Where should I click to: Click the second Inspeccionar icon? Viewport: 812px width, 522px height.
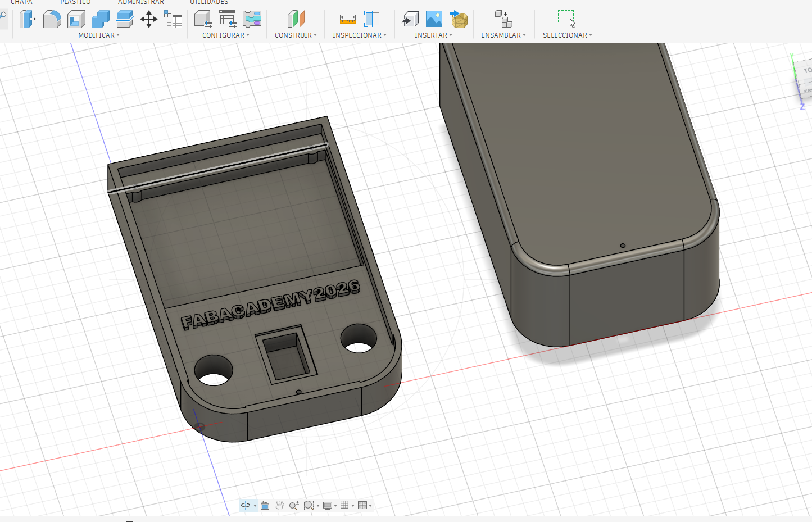(371, 19)
